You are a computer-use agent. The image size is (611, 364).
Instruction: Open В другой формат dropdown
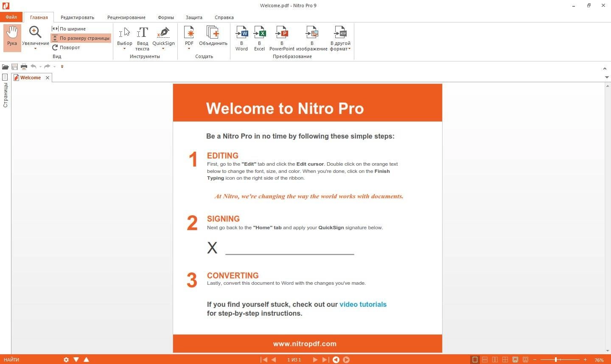pyautogui.click(x=340, y=38)
